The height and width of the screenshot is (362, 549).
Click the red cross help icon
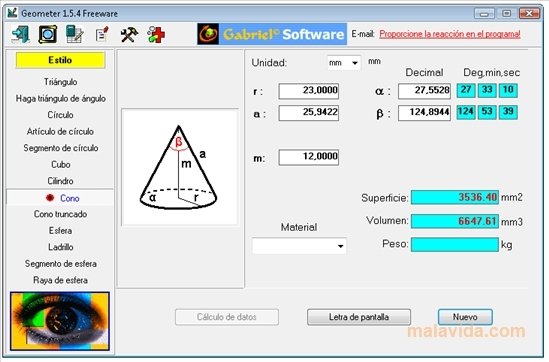(x=156, y=35)
